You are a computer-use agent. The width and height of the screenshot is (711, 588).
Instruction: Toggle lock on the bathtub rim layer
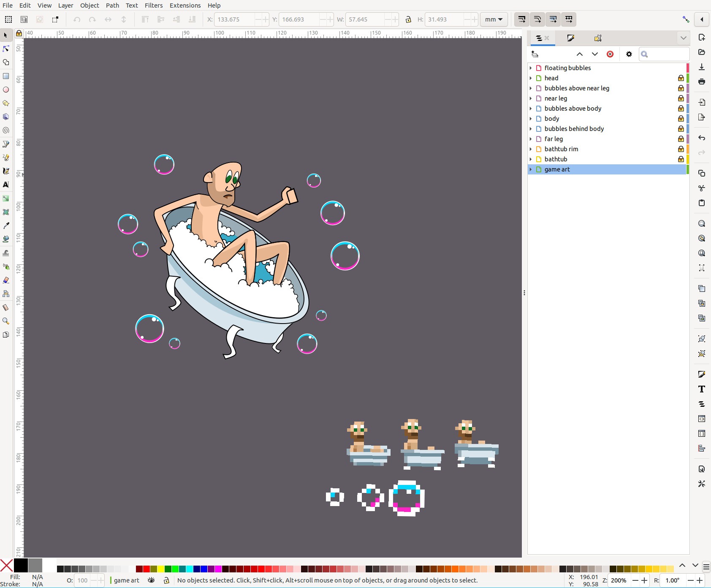pos(681,149)
